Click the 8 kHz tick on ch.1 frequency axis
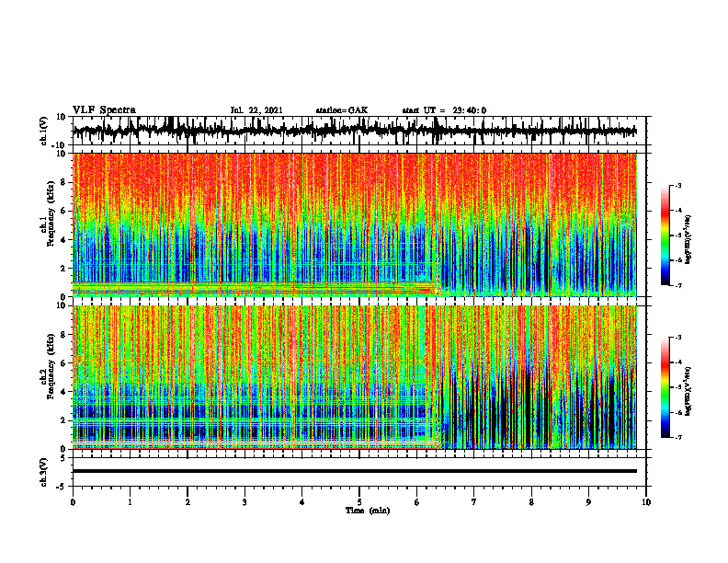The height and width of the screenshot is (563, 728). point(63,182)
